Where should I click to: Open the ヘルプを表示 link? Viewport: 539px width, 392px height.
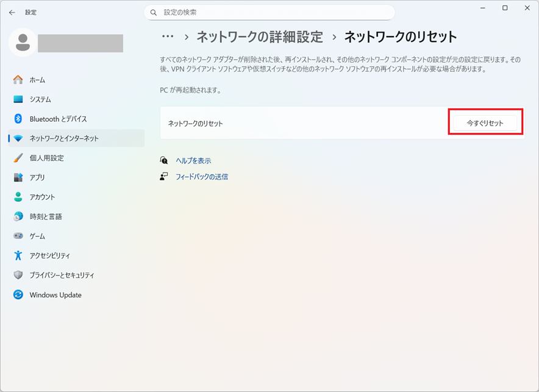click(193, 160)
